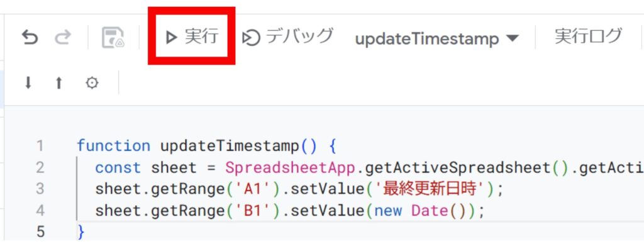Set a breakpoint on line number 1
Viewport: 644px width, 244px height.
click(x=40, y=146)
